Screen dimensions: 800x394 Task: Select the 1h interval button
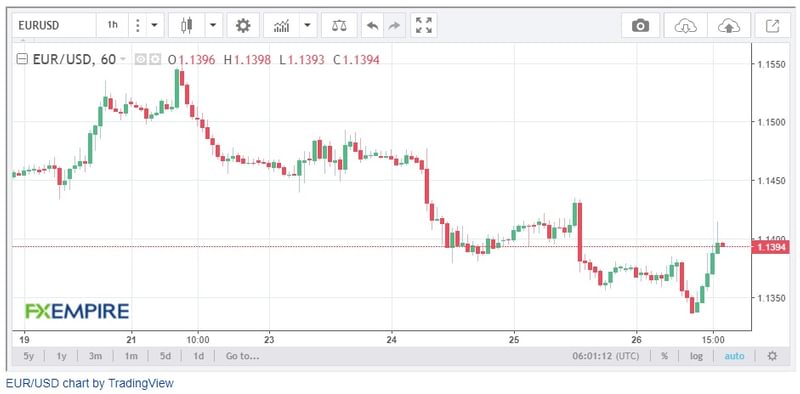tap(112, 25)
